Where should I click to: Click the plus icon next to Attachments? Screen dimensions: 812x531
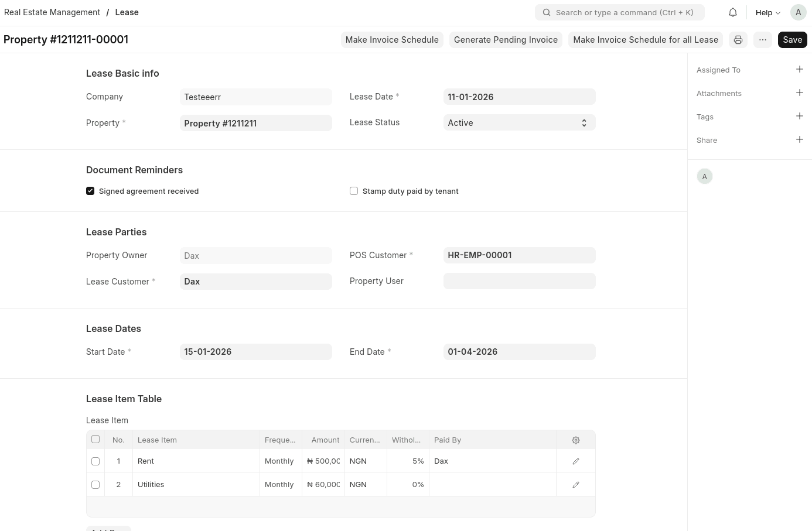tap(799, 93)
